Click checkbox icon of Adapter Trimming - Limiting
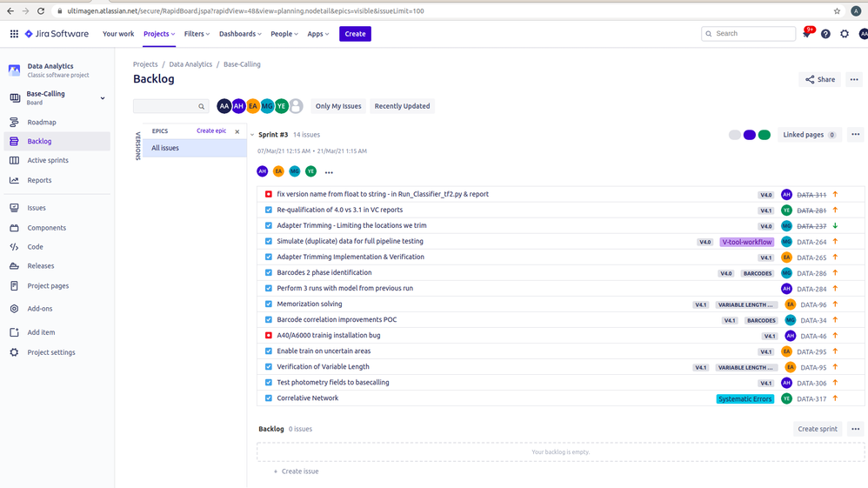This screenshot has width=868, height=488. coord(269,225)
